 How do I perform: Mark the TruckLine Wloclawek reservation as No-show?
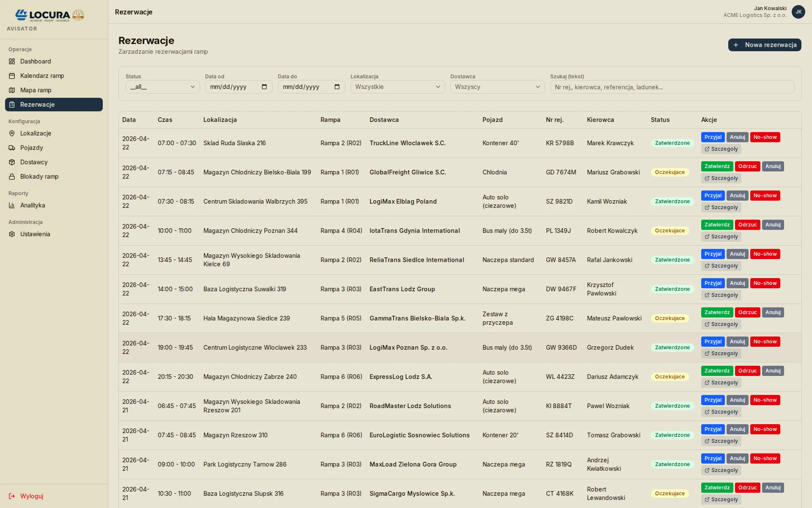[x=765, y=137]
